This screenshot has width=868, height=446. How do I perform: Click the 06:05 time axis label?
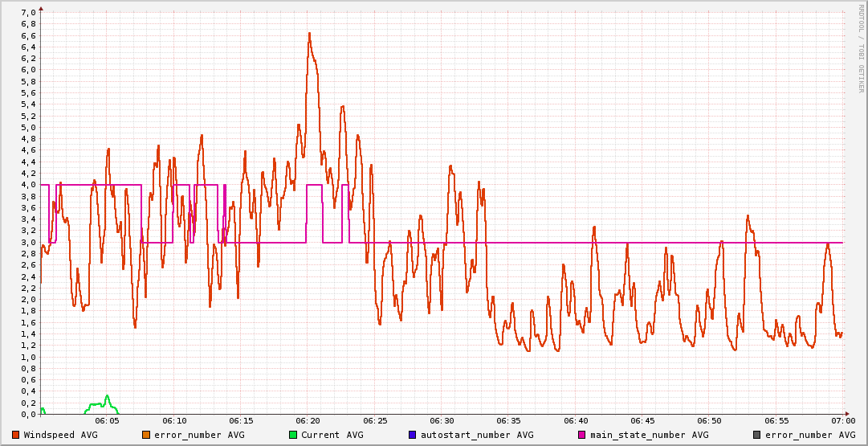pos(108,420)
